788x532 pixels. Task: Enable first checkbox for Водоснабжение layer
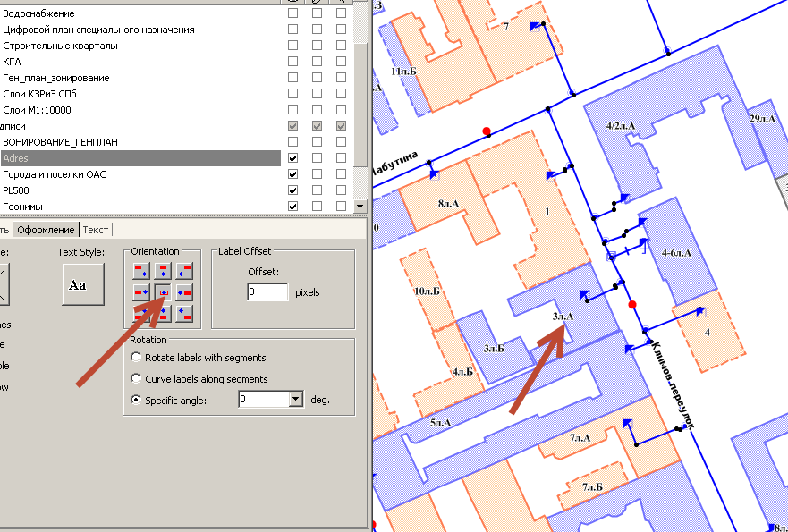292,14
